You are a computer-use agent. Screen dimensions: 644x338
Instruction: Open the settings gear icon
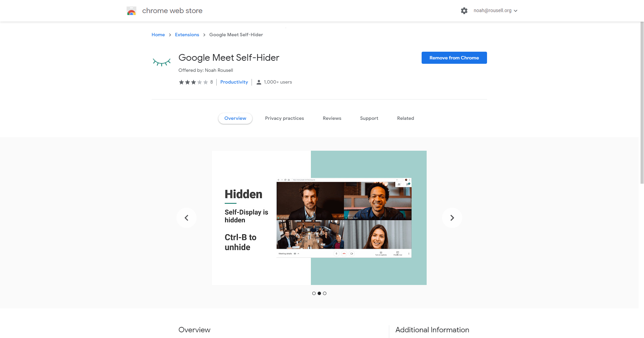click(464, 11)
